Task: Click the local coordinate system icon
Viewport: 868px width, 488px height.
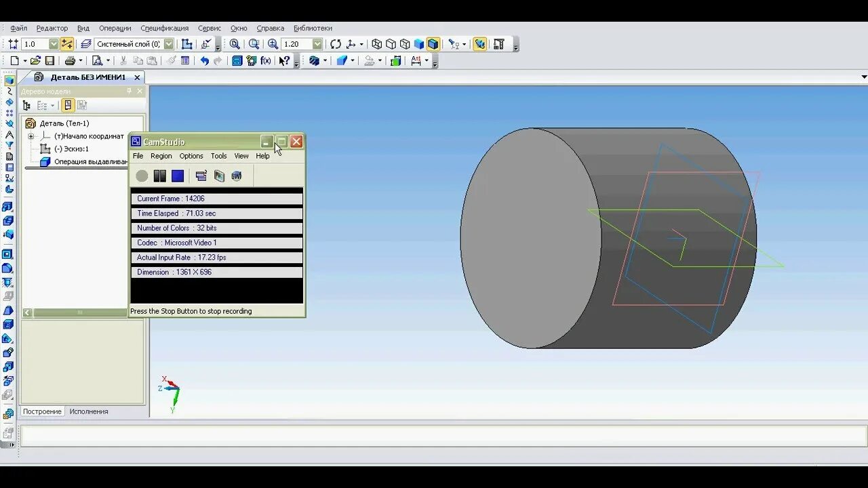Action: (x=206, y=44)
